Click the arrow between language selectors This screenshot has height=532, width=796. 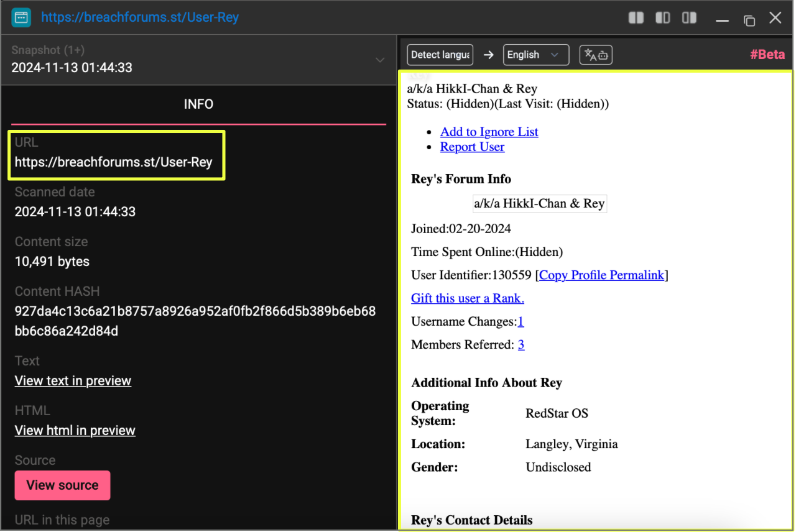pyautogui.click(x=489, y=55)
